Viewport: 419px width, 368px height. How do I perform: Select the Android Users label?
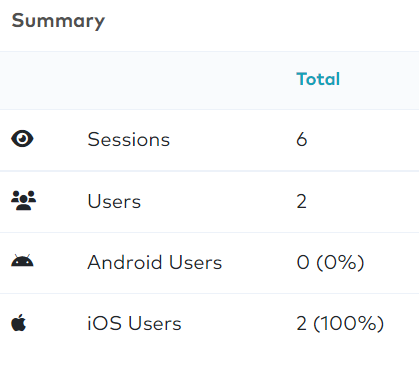(x=155, y=262)
